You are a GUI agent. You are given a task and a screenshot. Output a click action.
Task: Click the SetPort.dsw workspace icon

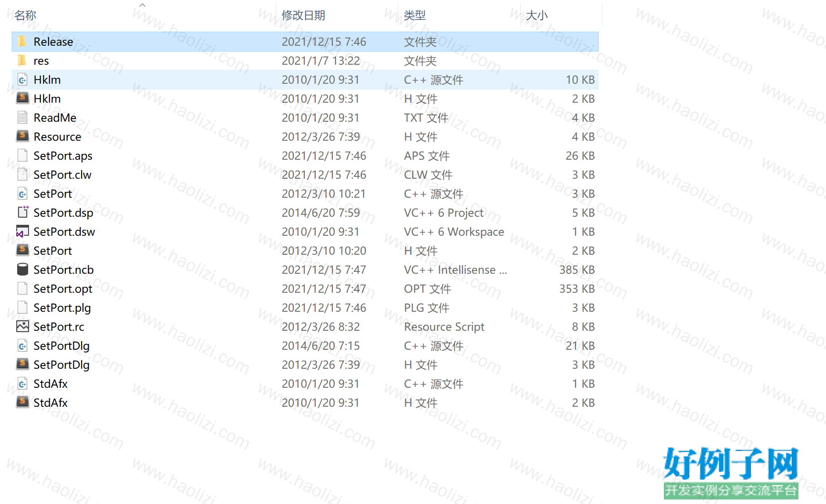click(x=22, y=232)
